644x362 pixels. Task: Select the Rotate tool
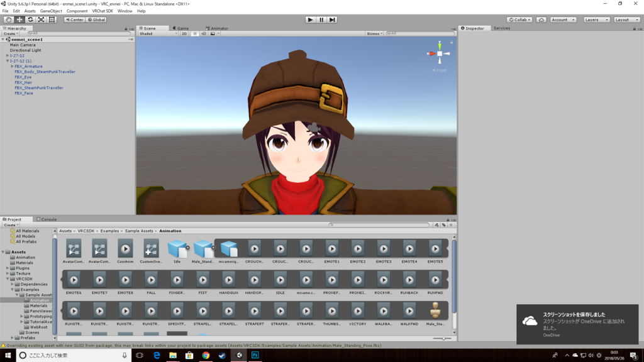click(x=30, y=19)
